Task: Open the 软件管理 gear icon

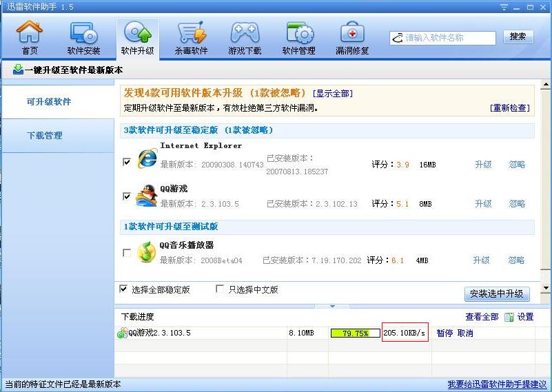Action: pos(298,33)
